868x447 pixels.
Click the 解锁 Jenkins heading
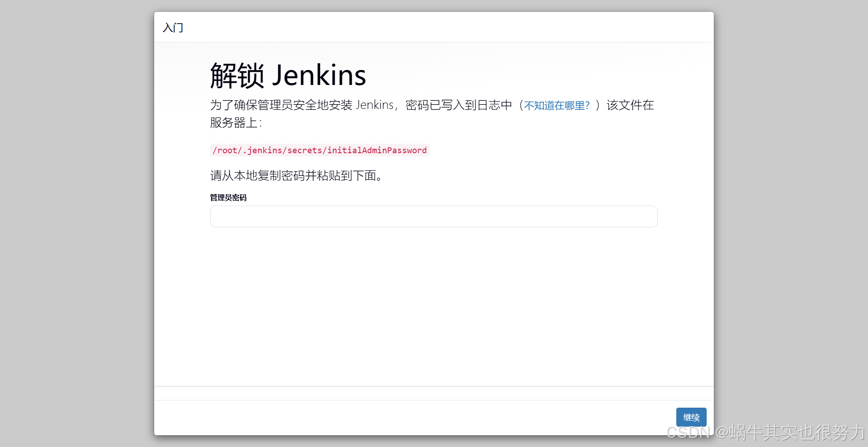[288, 75]
